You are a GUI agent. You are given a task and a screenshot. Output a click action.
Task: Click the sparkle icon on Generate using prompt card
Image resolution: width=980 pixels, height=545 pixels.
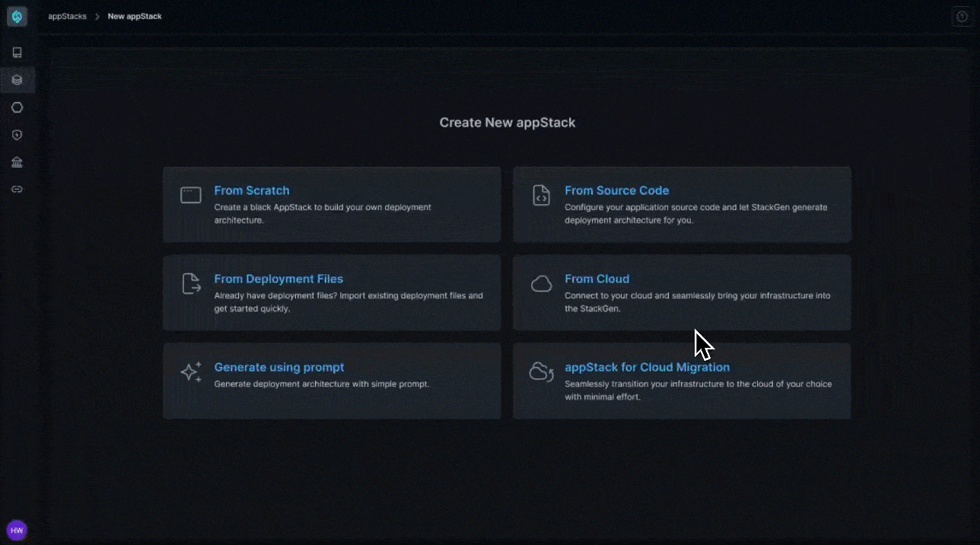[x=191, y=371]
